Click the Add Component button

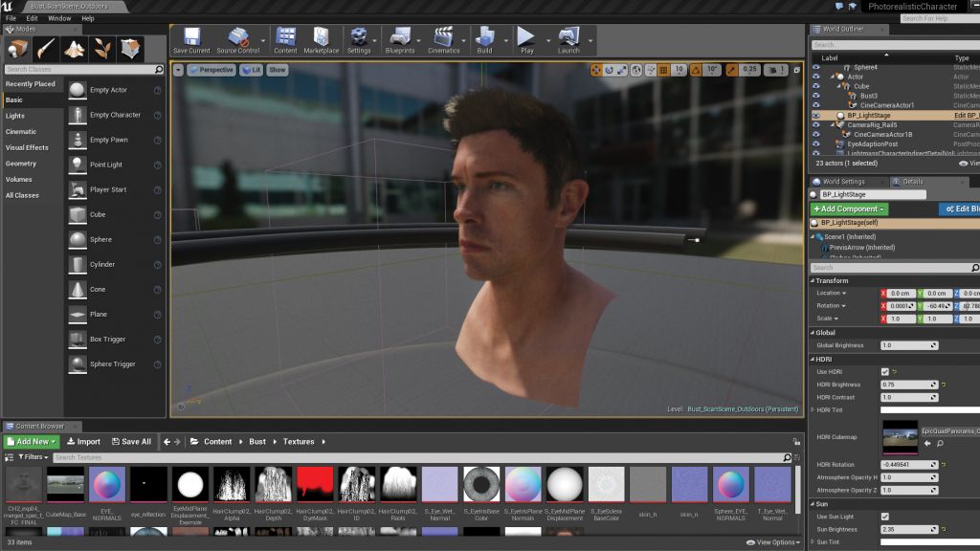coord(849,209)
